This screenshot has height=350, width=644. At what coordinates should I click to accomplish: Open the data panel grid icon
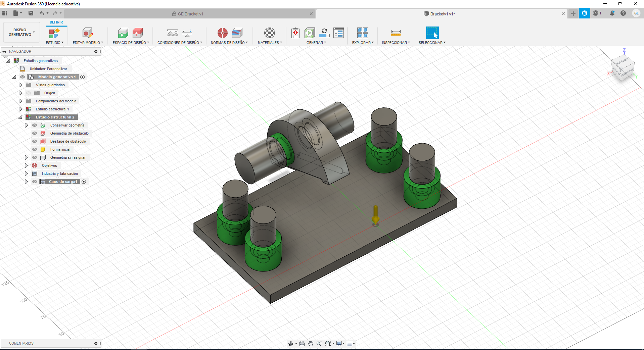coord(5,13)
